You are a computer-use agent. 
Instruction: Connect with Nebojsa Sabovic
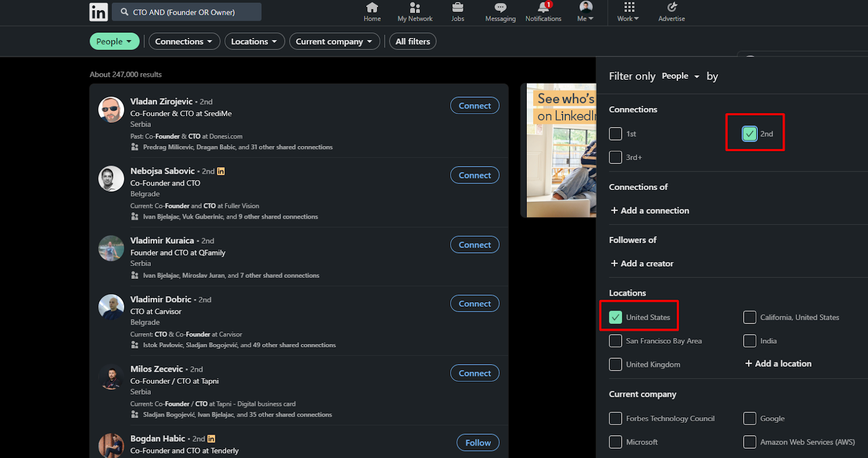pos(475,175)
